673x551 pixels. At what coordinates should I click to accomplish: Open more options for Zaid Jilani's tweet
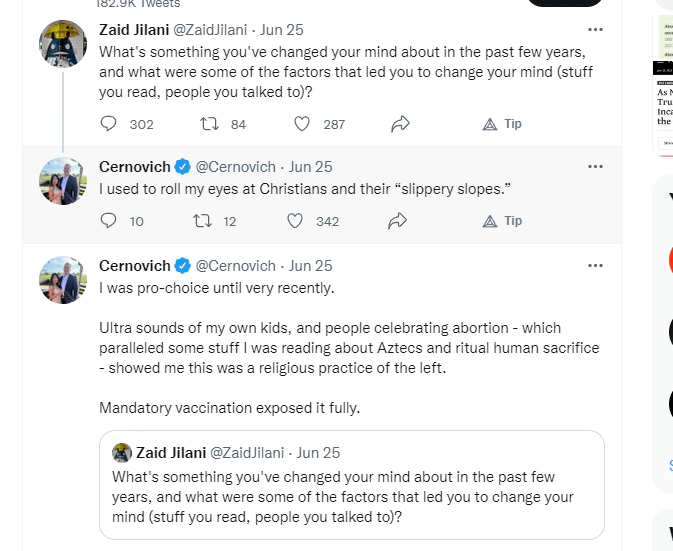point(596,29)
